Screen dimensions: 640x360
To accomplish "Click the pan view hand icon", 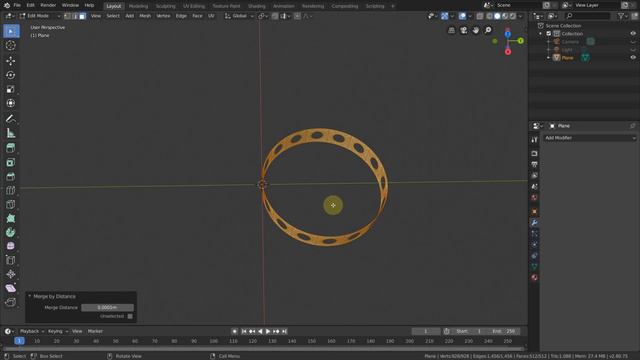I will 476,30.
